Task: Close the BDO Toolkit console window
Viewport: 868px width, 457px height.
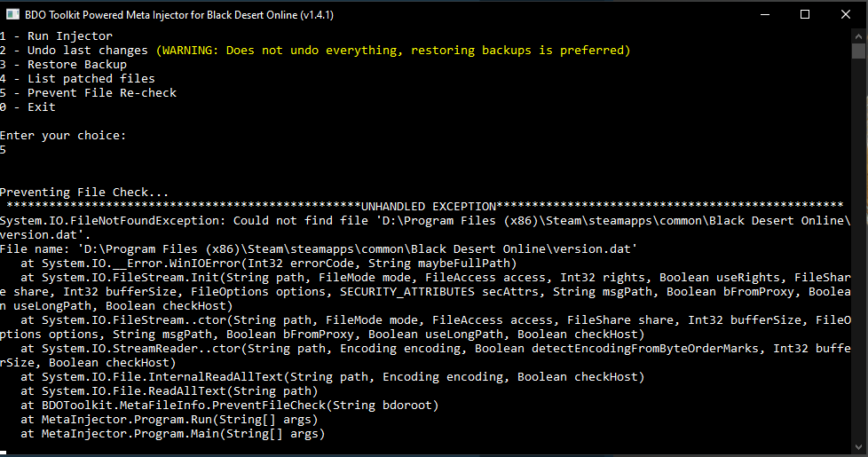Action: 845,14
